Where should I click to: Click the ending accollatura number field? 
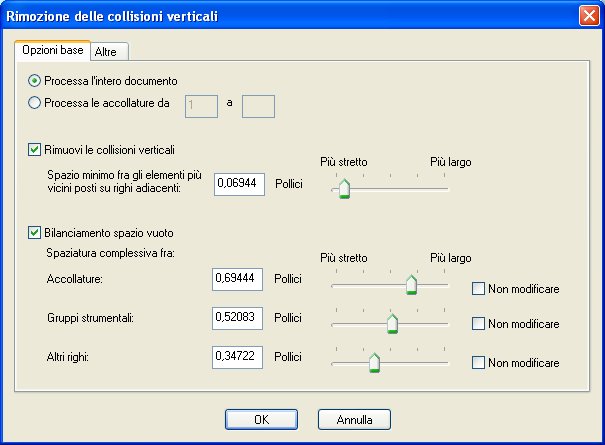(258, 104)
